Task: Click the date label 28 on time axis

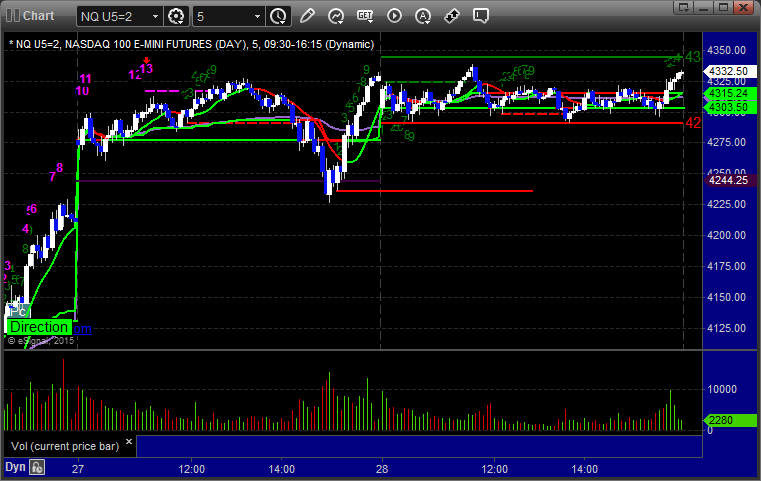Action: click(x=382, y=469)
